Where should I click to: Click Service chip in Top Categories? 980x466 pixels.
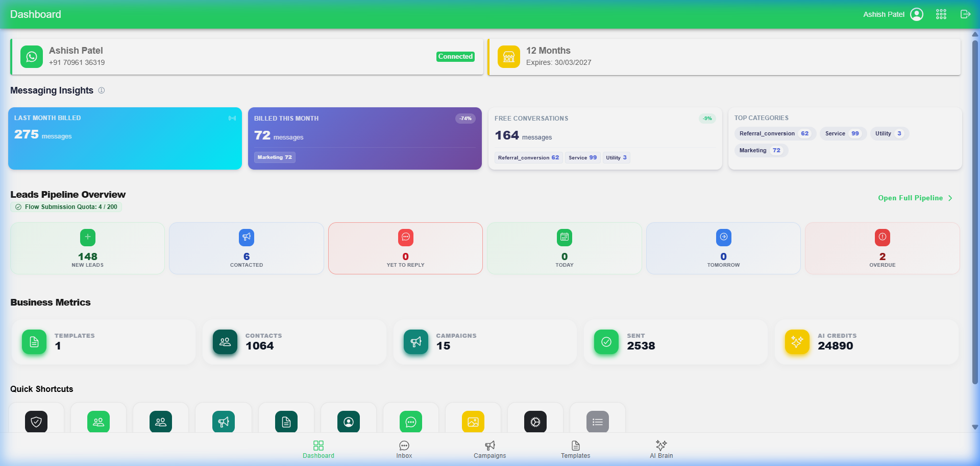tap(843, 133)
